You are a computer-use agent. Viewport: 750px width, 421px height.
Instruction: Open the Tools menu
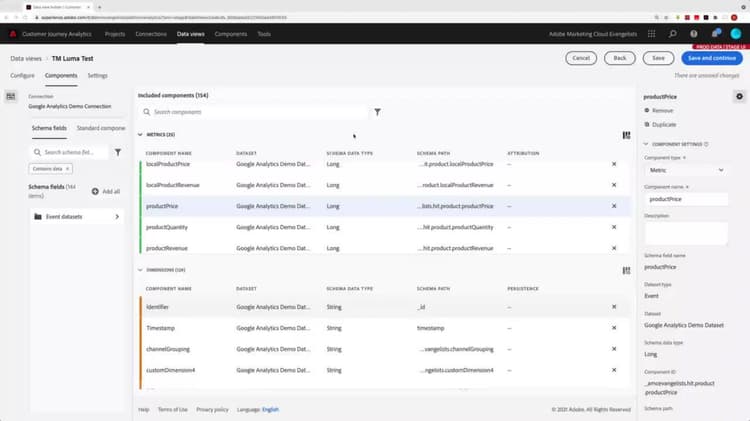264,34
